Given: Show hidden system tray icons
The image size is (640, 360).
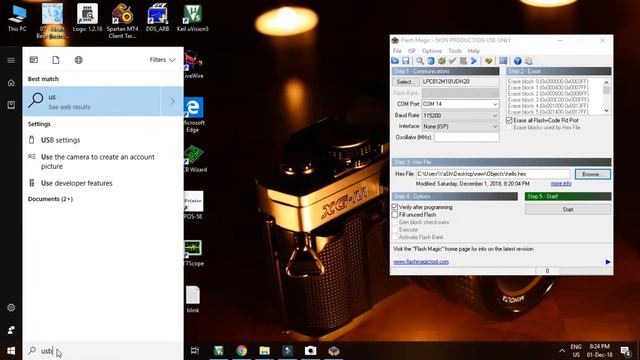Looking at the screenshot, I should click(x=562, y=351).
